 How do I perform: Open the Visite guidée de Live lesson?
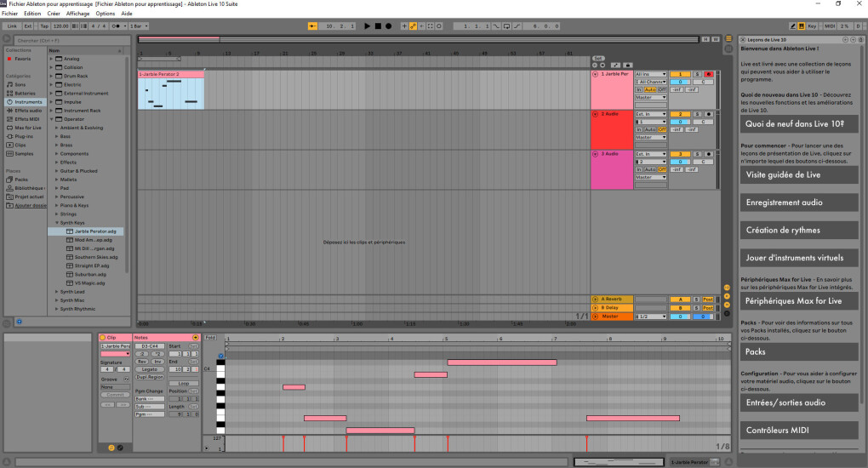click(799, 175)
